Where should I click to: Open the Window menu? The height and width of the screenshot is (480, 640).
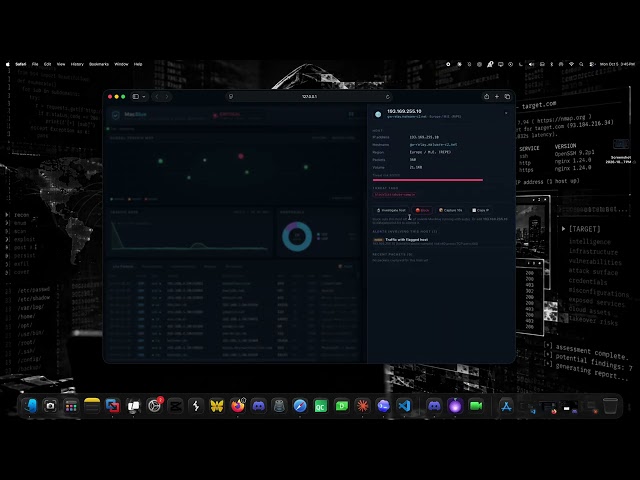click(121, 64)
